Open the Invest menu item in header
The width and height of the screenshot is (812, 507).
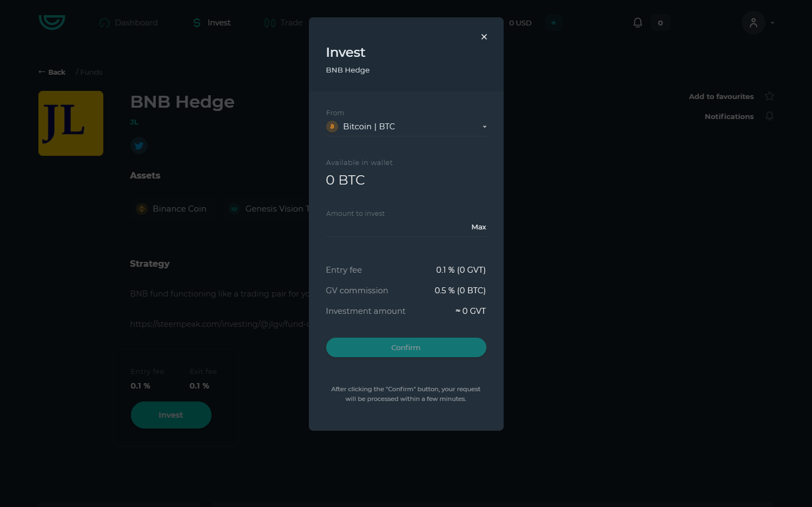212,23
